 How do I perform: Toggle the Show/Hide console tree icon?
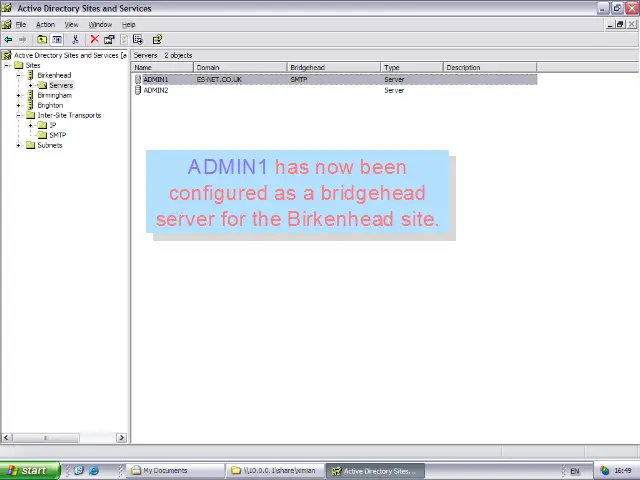(x=57, y=40)
